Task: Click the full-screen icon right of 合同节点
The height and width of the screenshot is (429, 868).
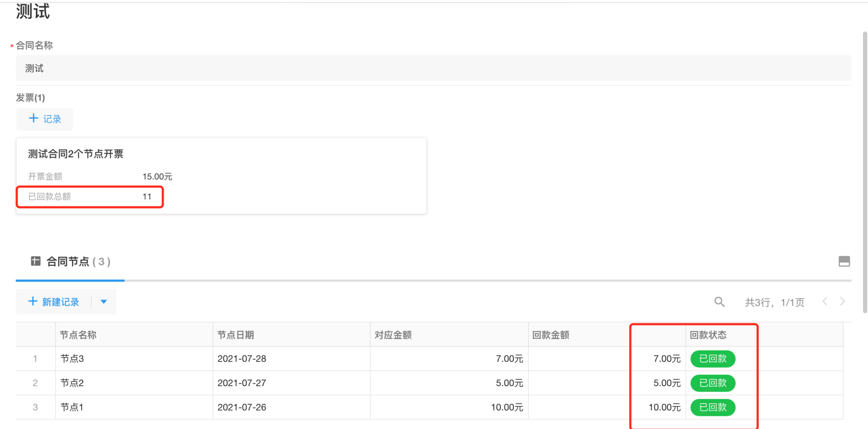Action: click(844, 261)
